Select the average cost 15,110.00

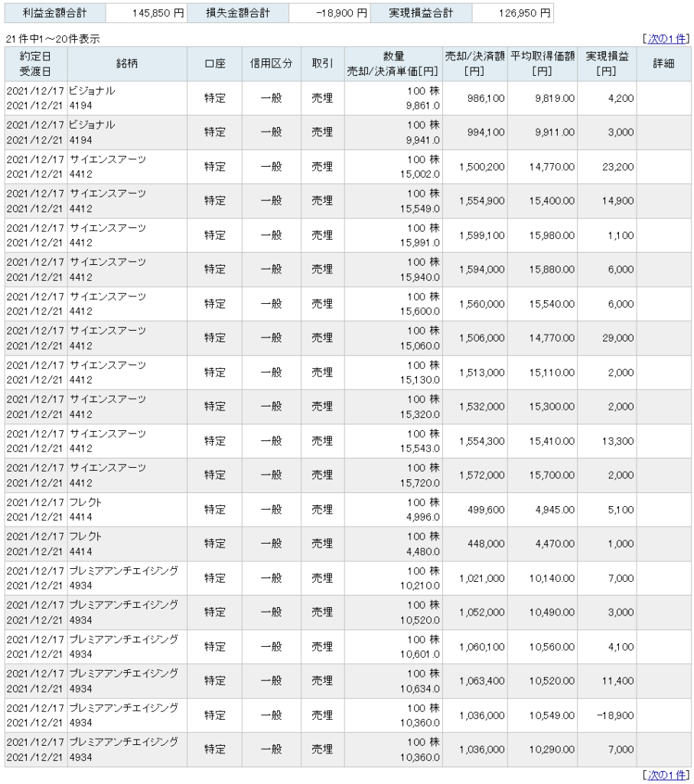point(552,373)
